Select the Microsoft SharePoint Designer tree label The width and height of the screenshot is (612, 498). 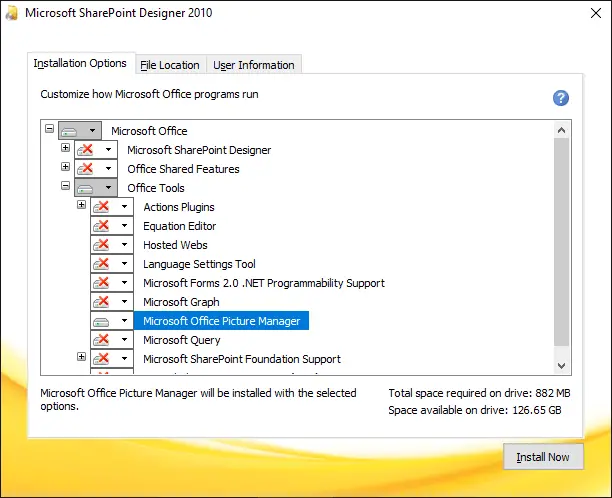coord(199,150)
